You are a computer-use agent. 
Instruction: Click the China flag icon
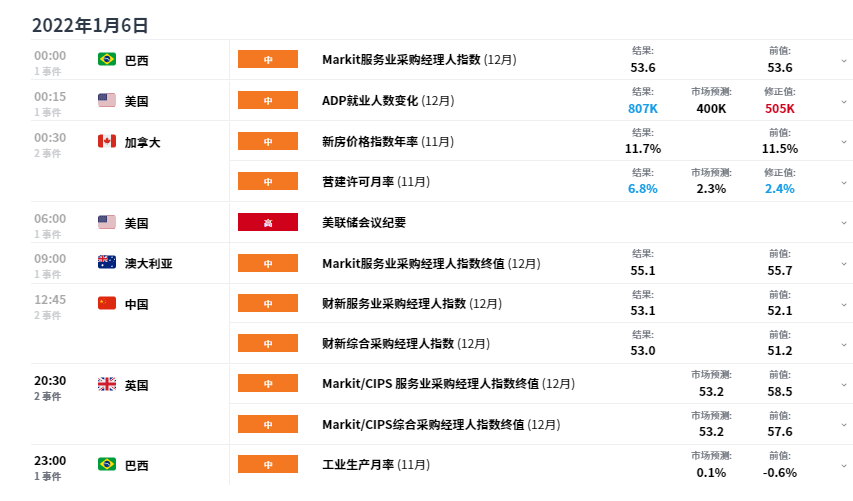tap(107, 304)
